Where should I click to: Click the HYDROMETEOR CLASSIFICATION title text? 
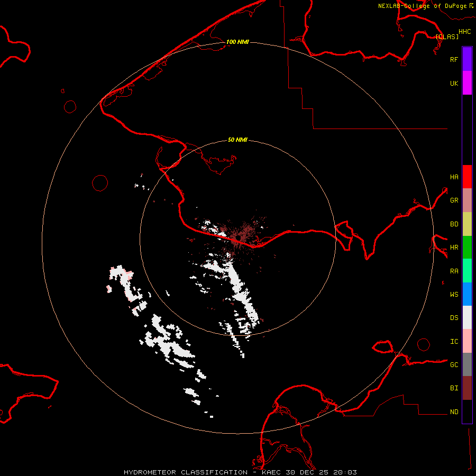coord(186,472)
